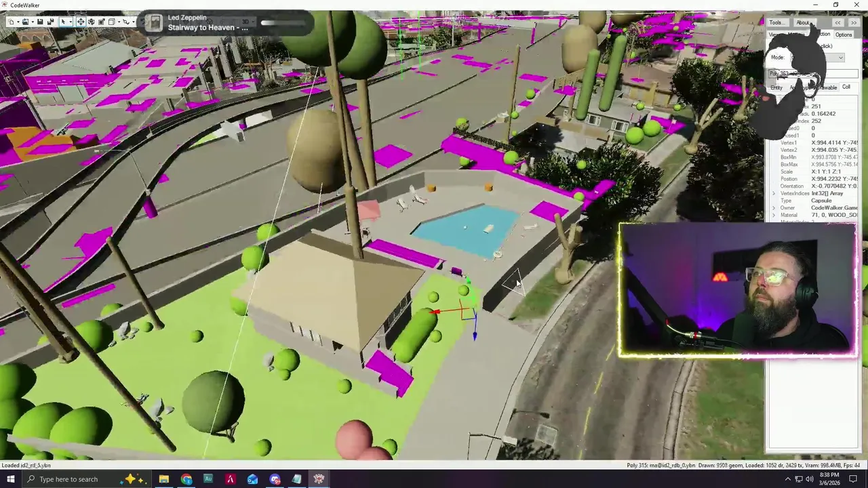This screenshot has width=868, height=488.
Task: Expand the VertexIndices property row
Action: coord(774,193)
